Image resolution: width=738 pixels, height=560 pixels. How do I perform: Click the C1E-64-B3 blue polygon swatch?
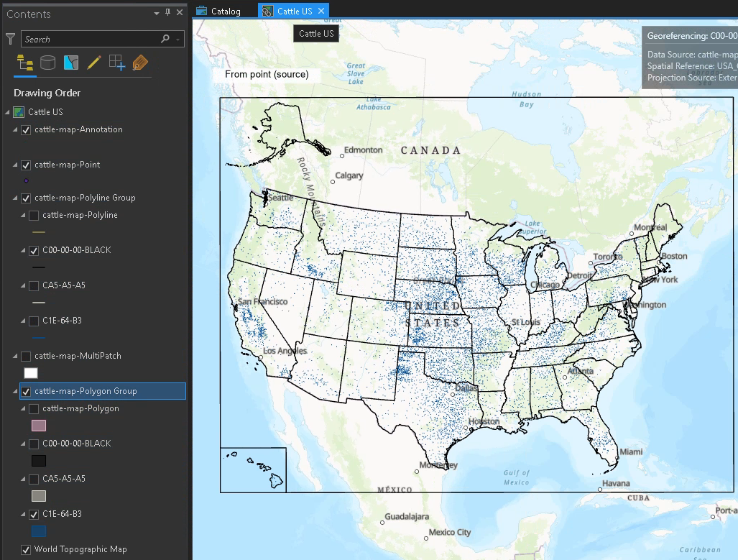coord(38,531)
